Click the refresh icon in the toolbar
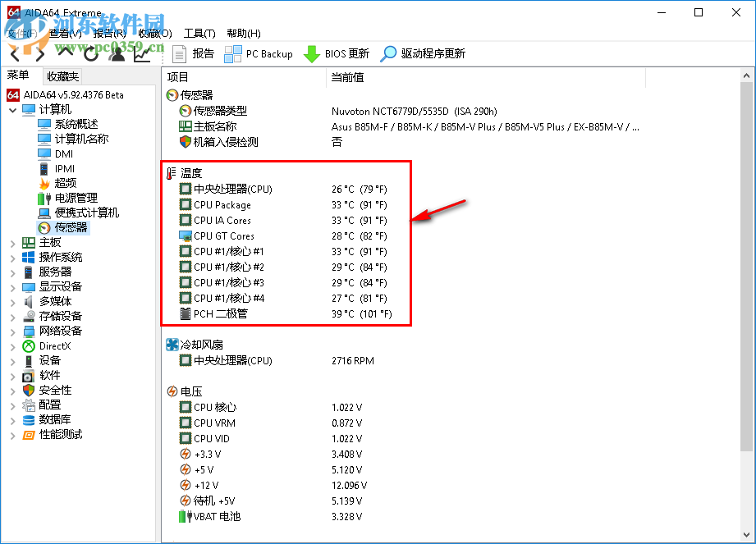The width and height of the screenshot is (756, 544). coord(90,53)
